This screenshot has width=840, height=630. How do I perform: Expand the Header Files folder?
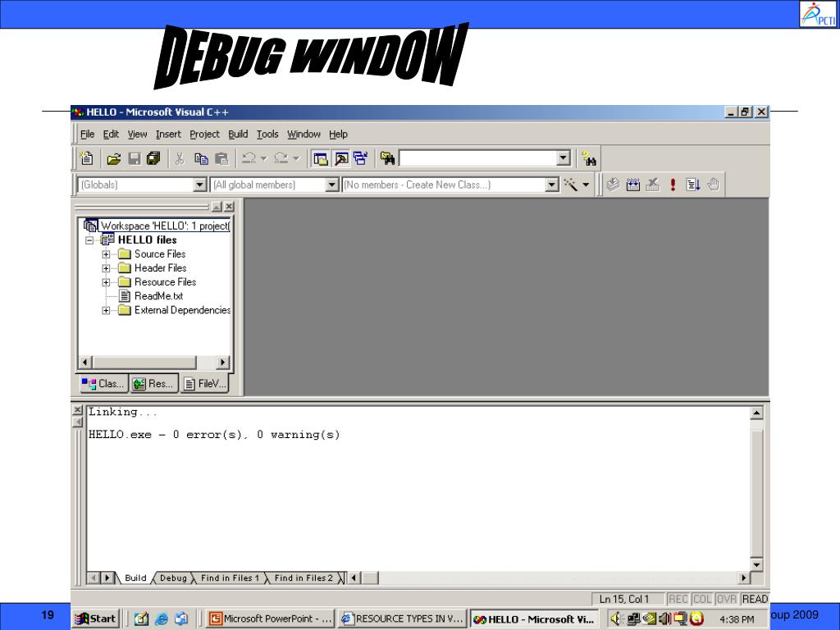(x=106, y=268)
